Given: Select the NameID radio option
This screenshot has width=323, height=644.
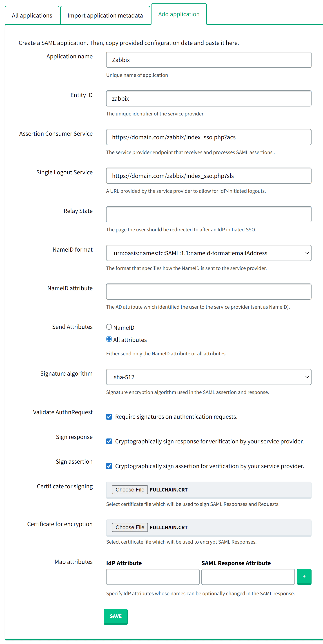Looking at the screenshot, I should coord(109,327).
